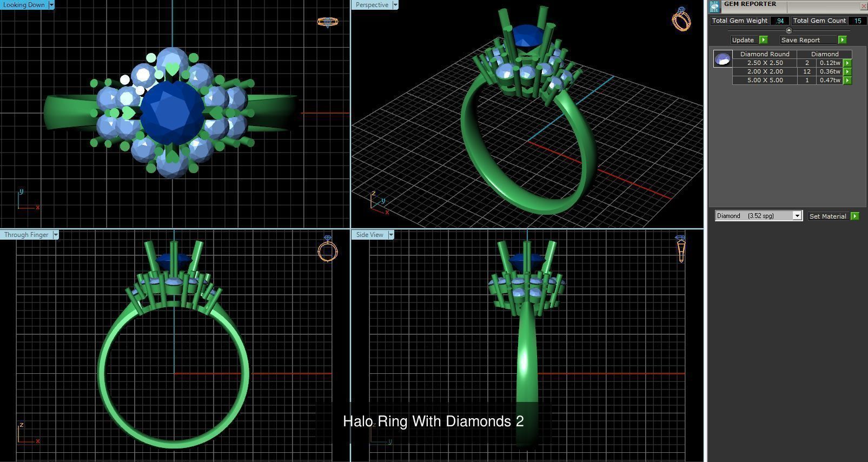868x462 pixels.
Task: Click the top-view ring icon in Looking Down
Action: (x=328, y=22)
